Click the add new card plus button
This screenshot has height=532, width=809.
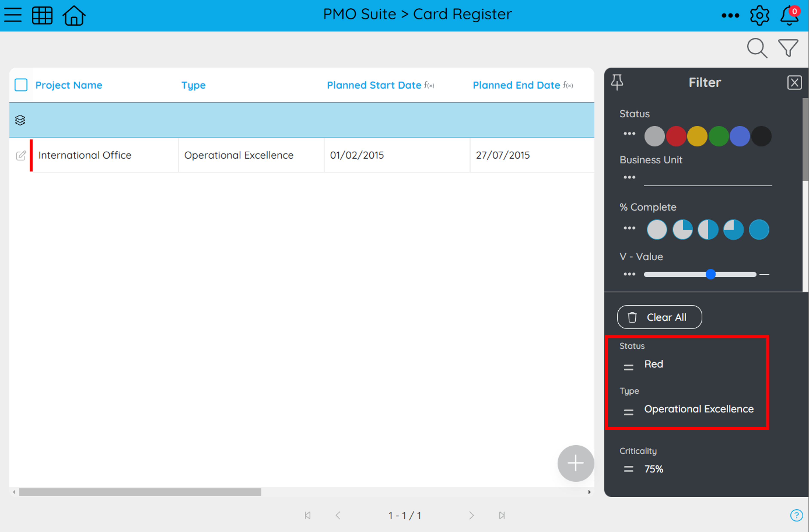(576, 463)
